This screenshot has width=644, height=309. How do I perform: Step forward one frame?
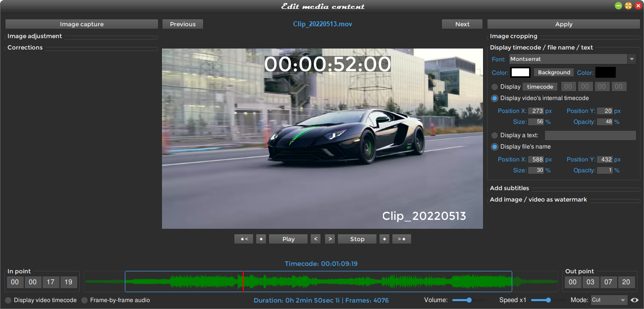pos(329,239)
